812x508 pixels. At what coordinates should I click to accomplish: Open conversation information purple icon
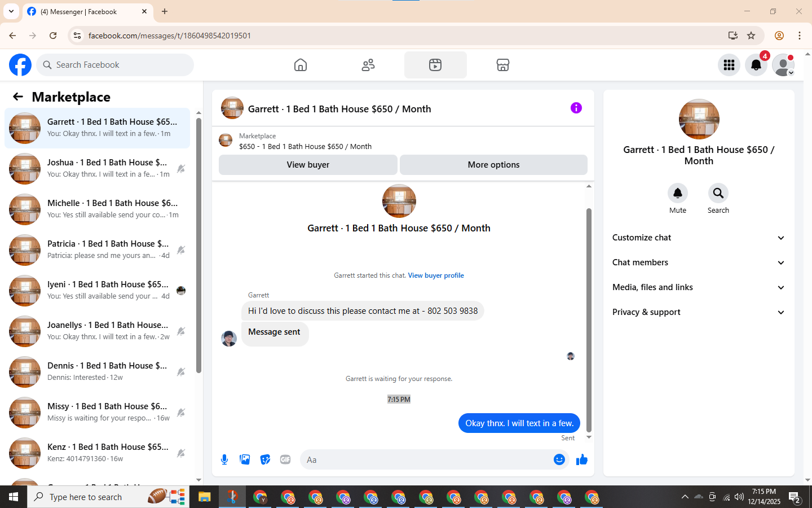(x=576, y=108)
